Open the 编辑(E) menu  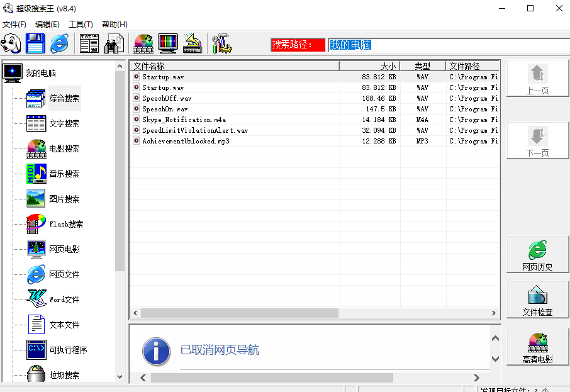[x=47, y=25]
